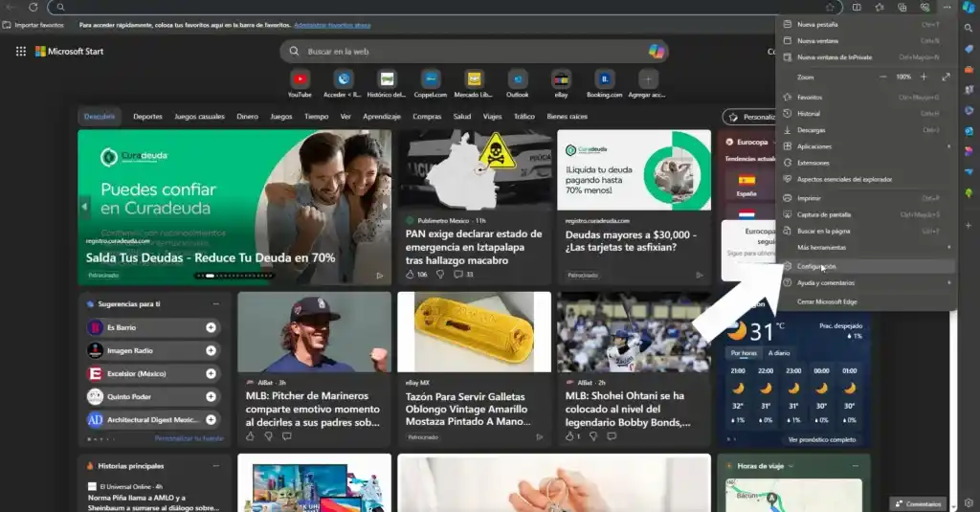Open Descargas from the menu
Screen dimensions: 980x512
point(865,130)
